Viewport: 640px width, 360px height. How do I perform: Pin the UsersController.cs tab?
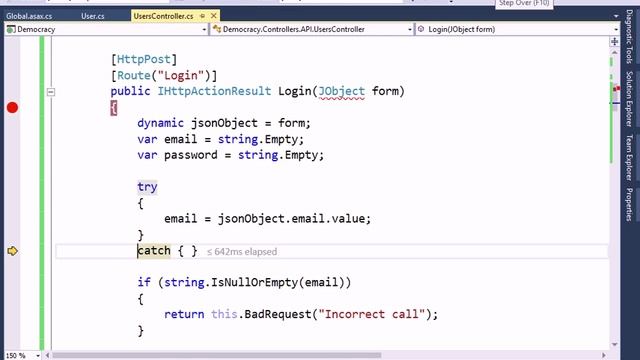(202, 16)
